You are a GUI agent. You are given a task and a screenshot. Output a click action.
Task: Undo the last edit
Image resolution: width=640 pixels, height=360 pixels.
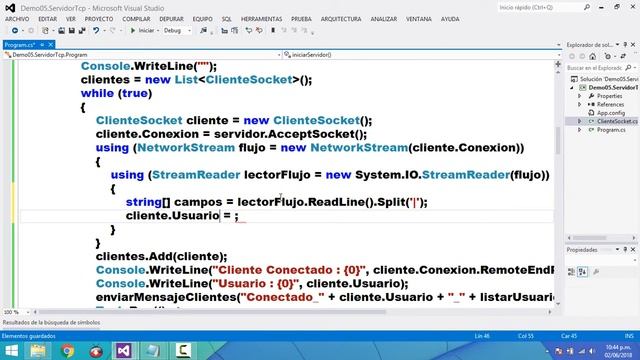tap(96, 31)
